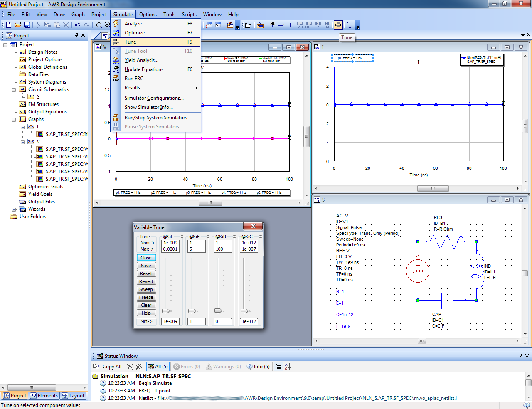Click the MAX marker toolbar icon
532x409 pixels.
click(299, 25)
